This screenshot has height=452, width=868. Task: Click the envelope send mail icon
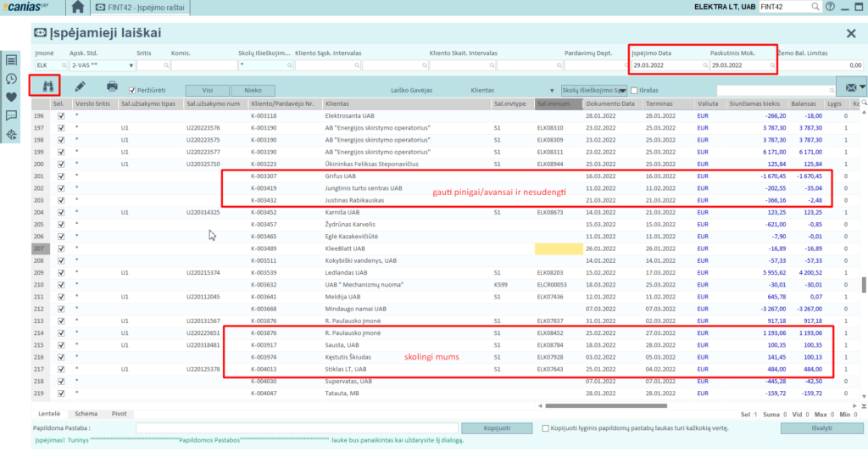coord(850,88)
